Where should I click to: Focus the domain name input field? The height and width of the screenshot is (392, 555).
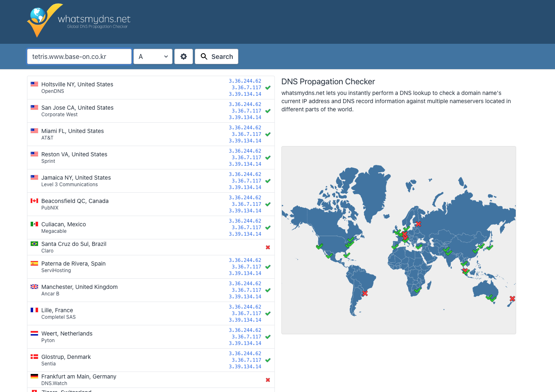79,56
